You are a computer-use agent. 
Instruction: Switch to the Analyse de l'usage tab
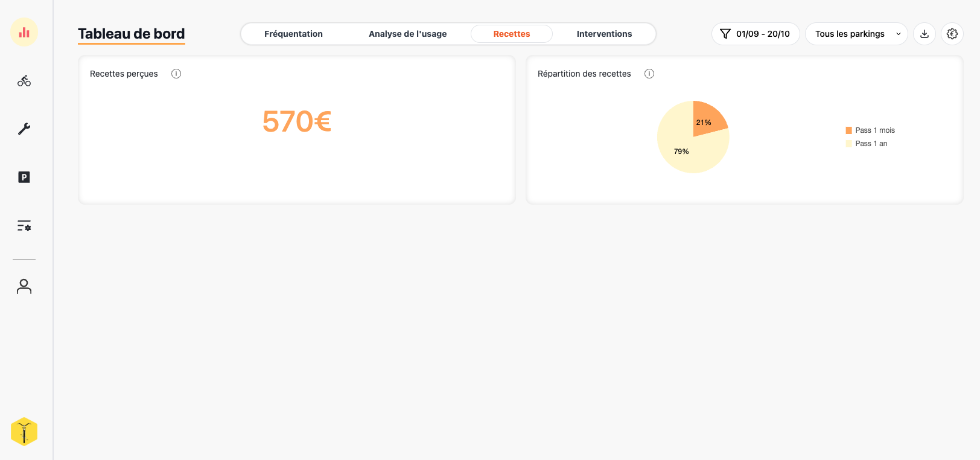coord(407,34)
